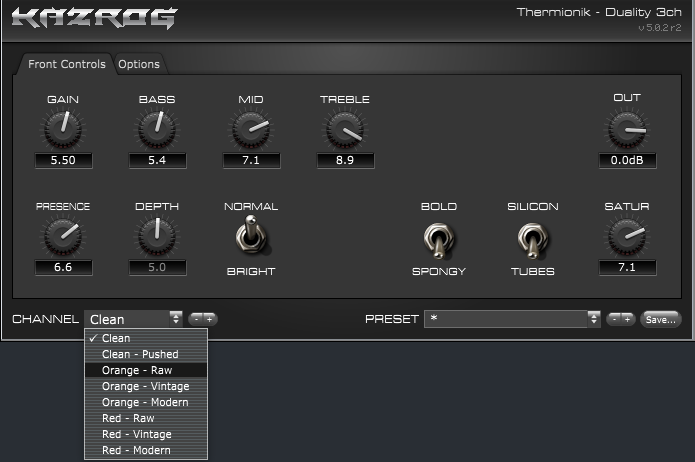Select Orange - Modern channel
The height and width of the screenshot is (462, 695).
[146, 402]
